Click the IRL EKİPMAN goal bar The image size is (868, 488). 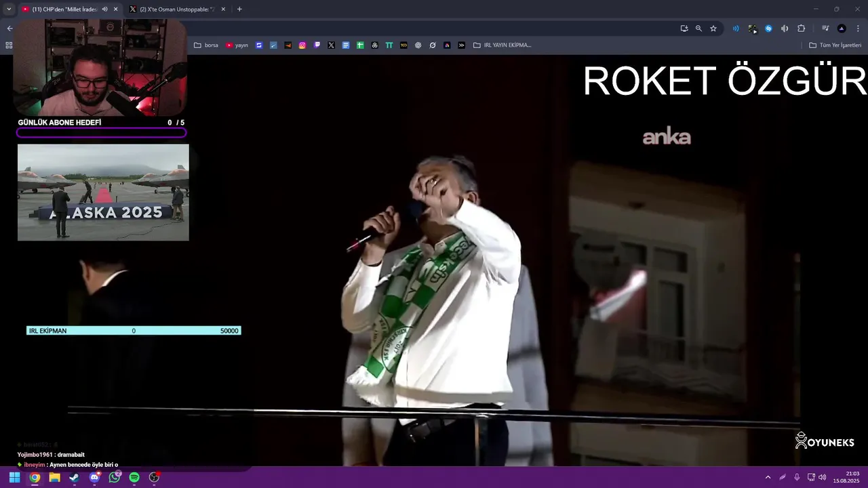point(134,331)
